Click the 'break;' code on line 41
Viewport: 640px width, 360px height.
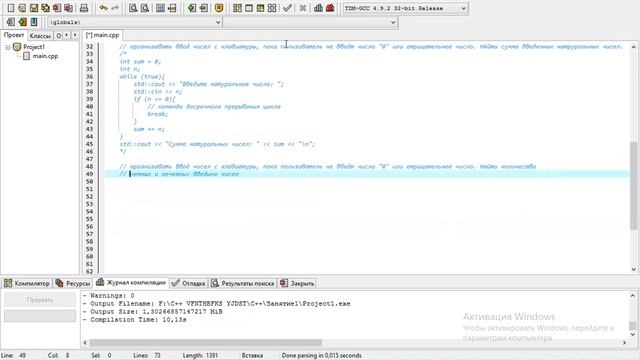[158, 114]
